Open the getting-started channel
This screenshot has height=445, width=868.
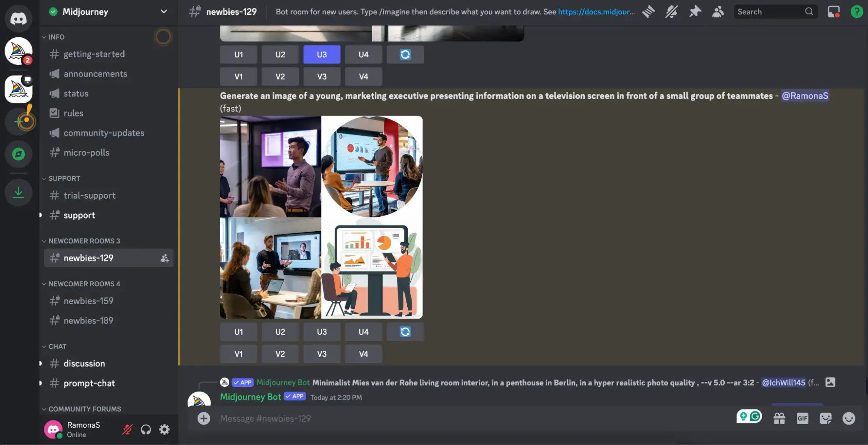[x=109, y=54]
